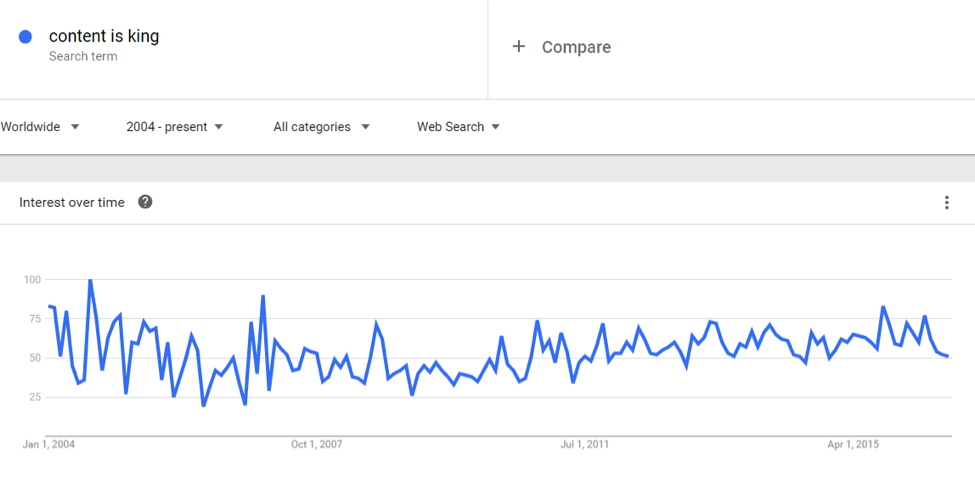The width and height of the screenshot is (975, 479).
Task: Click the Interest over time heading
Action: coord(72,202)
